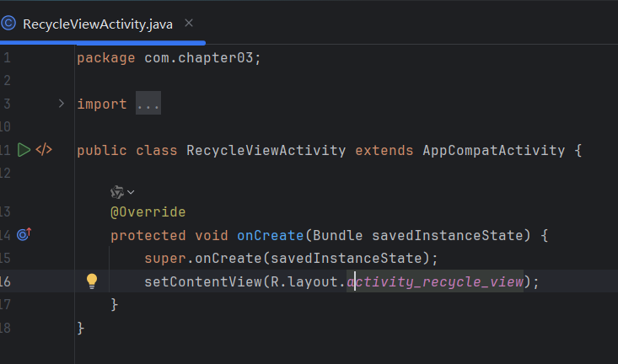
Task: Click the class icon on RecycleViewActivity.java tab
Action: 8,24
